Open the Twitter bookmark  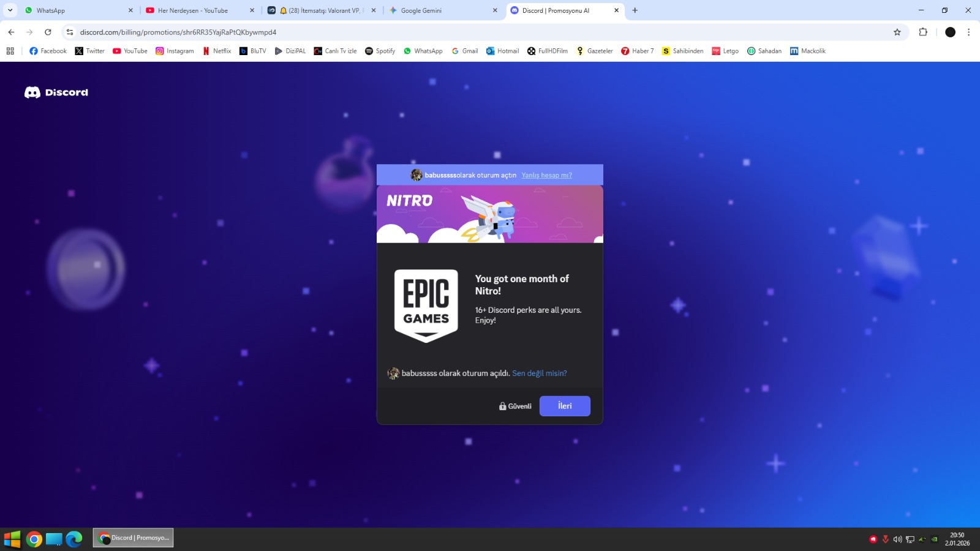pos(89,51)
